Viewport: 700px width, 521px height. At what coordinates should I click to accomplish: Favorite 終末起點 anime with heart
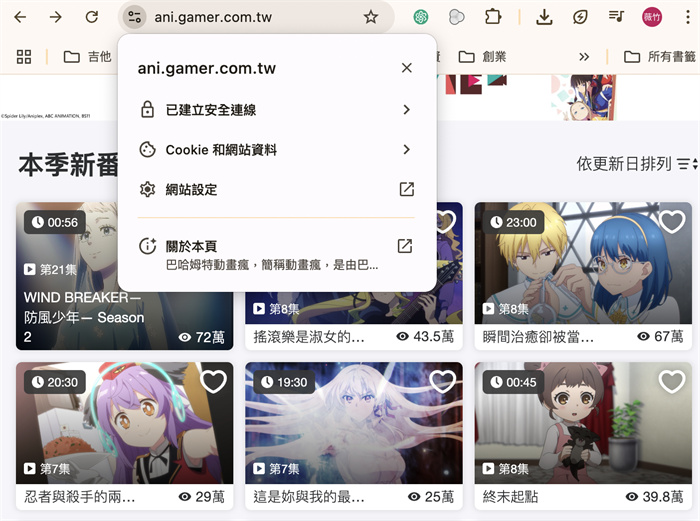[672, 381]
